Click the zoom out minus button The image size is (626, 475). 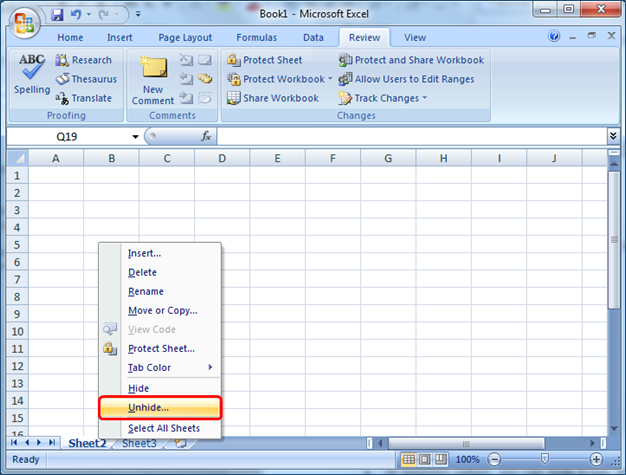pyautogui.click(x=494, y=459)
